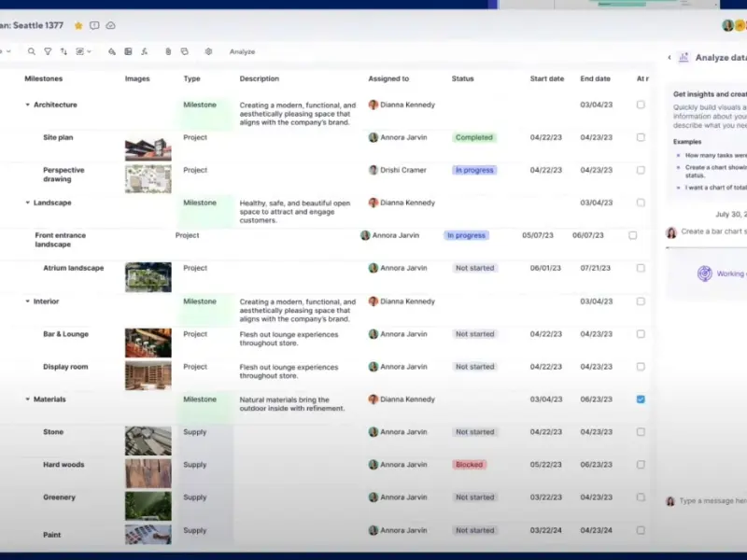
Task: Click the attachment paperclip icon
Action: click(x=168, y=51)
